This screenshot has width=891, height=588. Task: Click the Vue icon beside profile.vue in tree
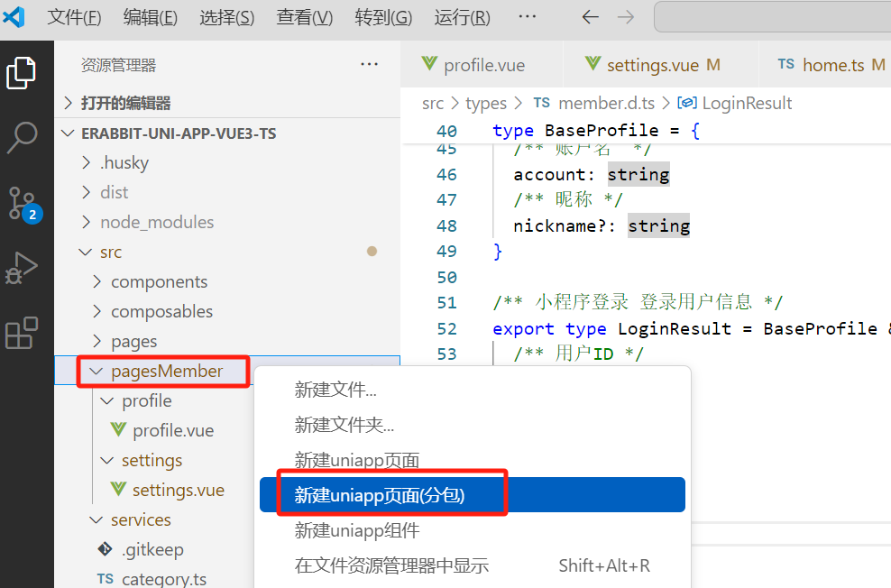(x=118, y=429)
